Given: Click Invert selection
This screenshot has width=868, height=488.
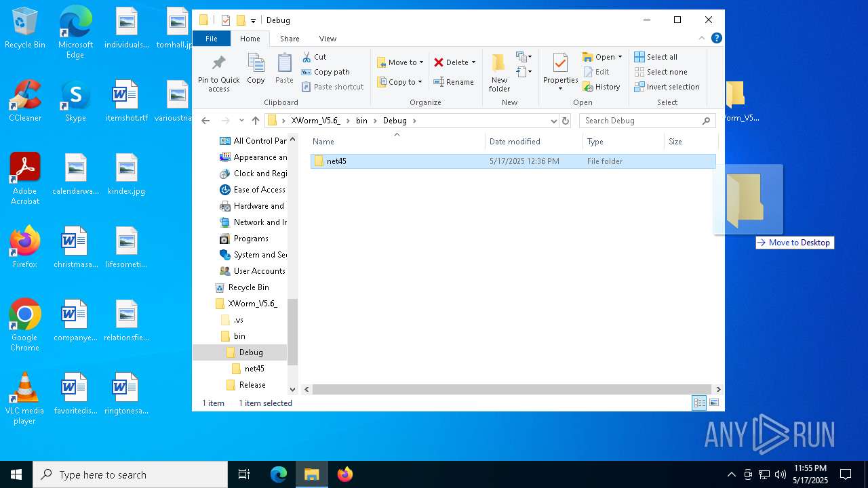Looking at the screenshot, I should [667, 87].
